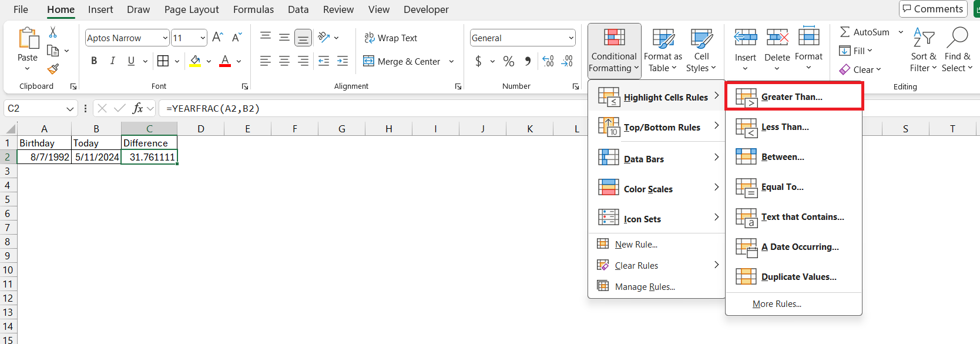Click the Increase Decimal icon
This screenshot has height=344, width=980.
(548, 61)
